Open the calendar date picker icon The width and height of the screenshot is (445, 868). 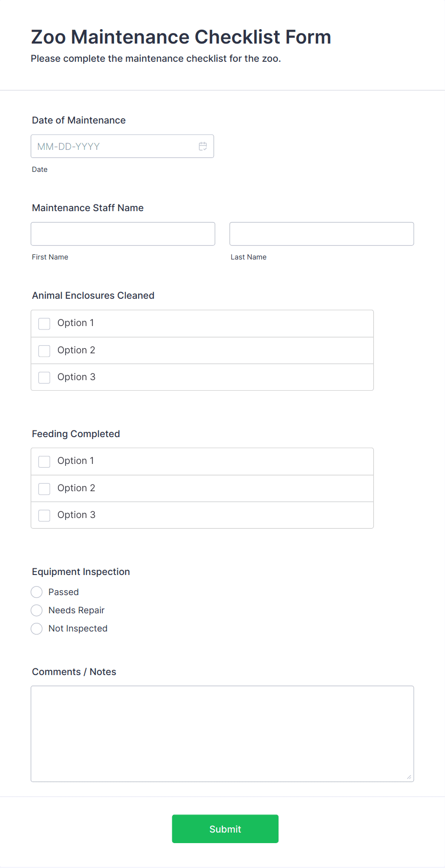(203, 147)
